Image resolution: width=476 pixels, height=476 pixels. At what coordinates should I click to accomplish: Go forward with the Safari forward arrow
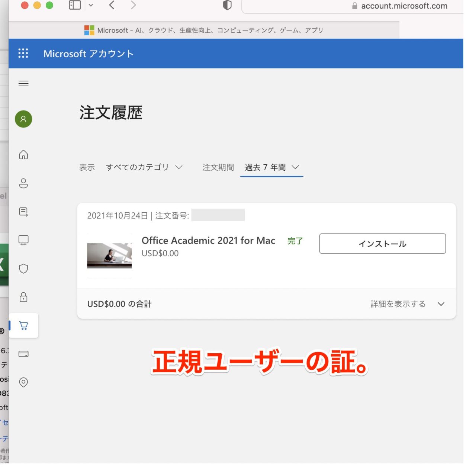133,5
